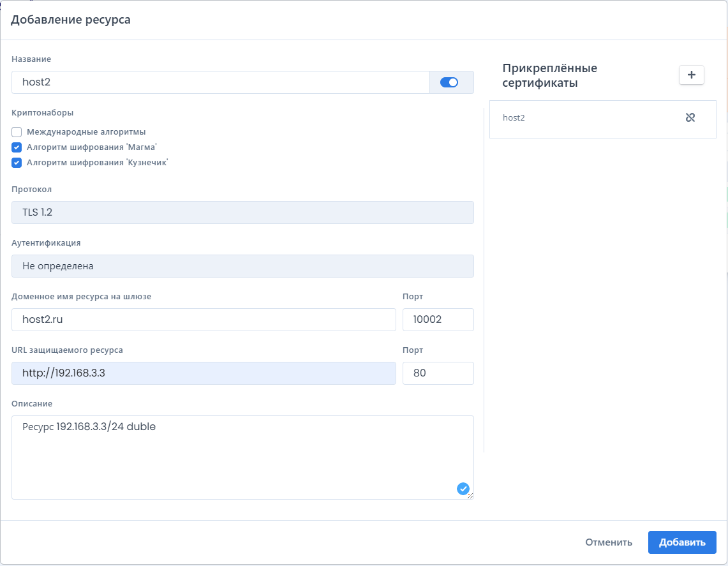Image resolution: width=728 pixels, height=566 pixels.
Task: Click the 'Алгоритм шифрования Магма' label
Action: [92, 147]
